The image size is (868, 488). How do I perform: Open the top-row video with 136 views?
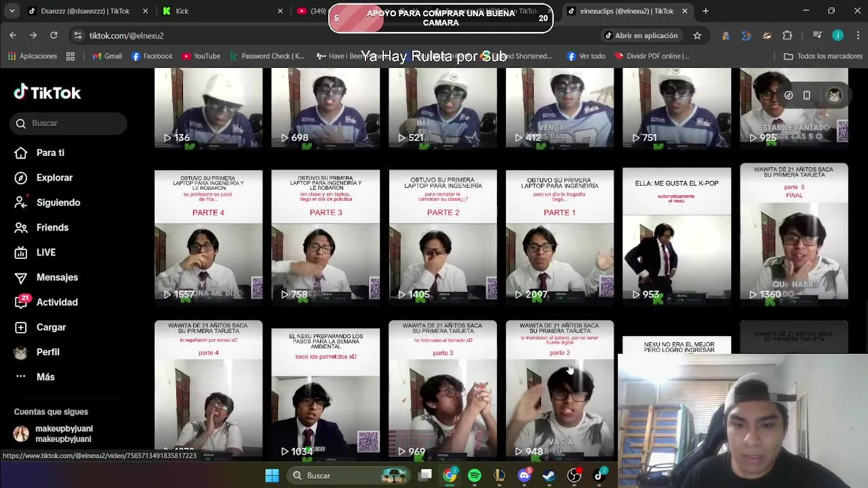(x=208, y=107)
